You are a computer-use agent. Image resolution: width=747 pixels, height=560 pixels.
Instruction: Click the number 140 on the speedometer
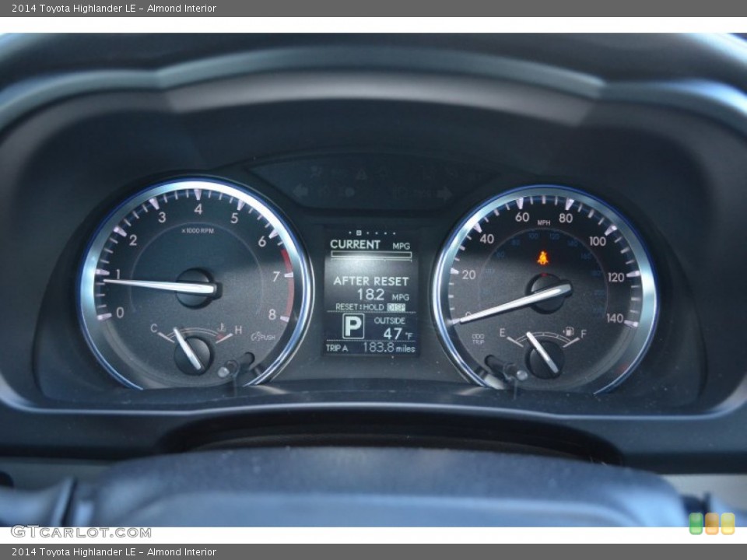(615, 318)
